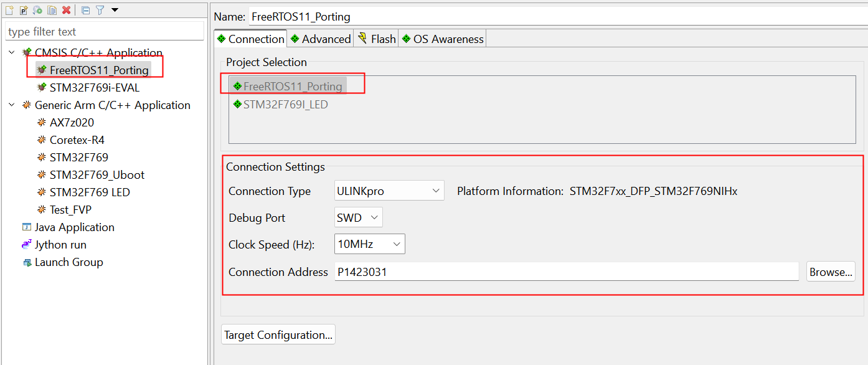Click the New prototype configuration icon

point(24,10)
